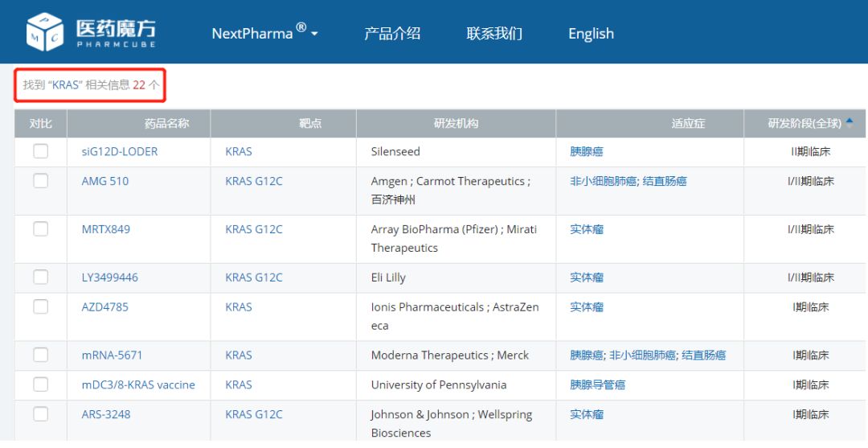Click KRAS G12C target in AMG 510 row
Screen dimensions: 868x448
pos(253,181)
